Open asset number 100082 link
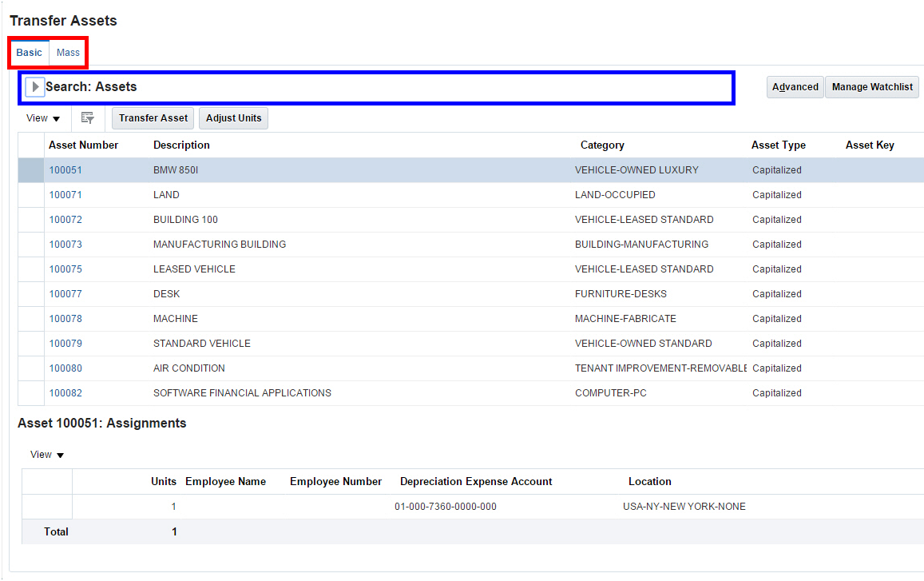Screen dimensions: 924x581 pos(65,393)
